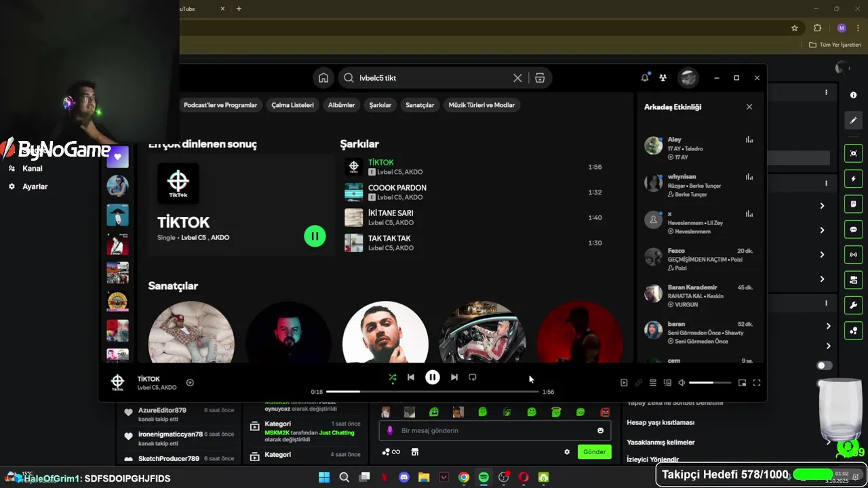Screen dimensions: 868x488
Task: Toggle shuffle in Spotify player
Action: (392, 378)
